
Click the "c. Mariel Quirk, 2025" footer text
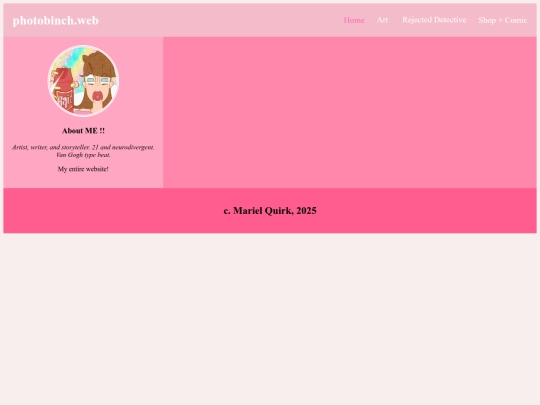click(x=270, y=210)
